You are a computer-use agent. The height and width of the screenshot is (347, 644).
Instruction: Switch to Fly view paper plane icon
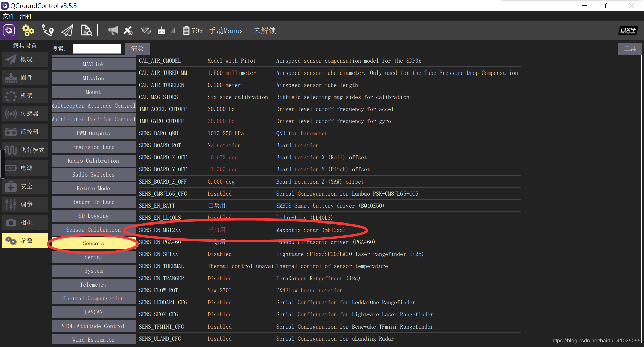(67, 31)
